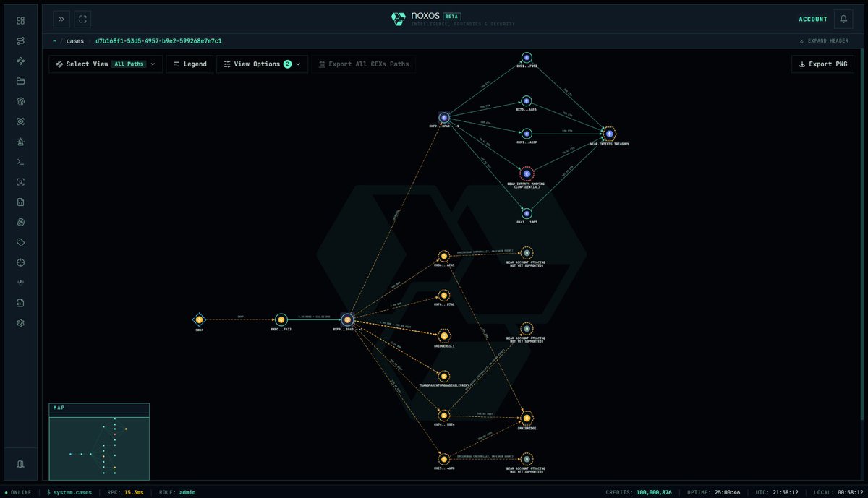Expand sidebar with double chevron button

tap(61, 20)
